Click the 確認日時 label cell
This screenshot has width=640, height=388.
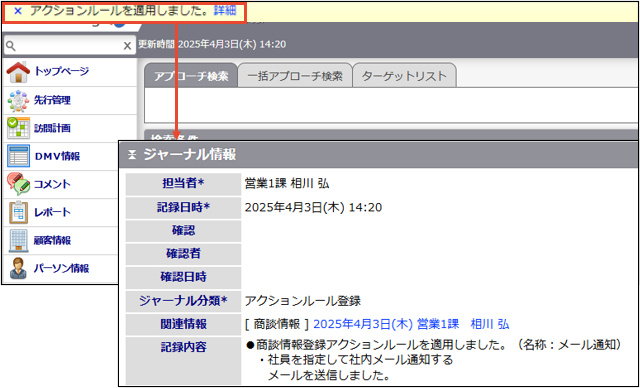(x=183, y=278)
